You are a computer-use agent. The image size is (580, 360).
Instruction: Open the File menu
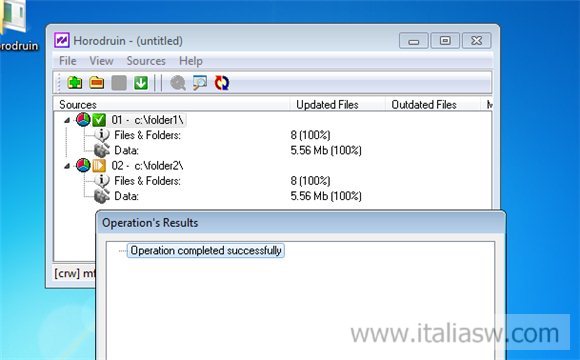[68, 61]
